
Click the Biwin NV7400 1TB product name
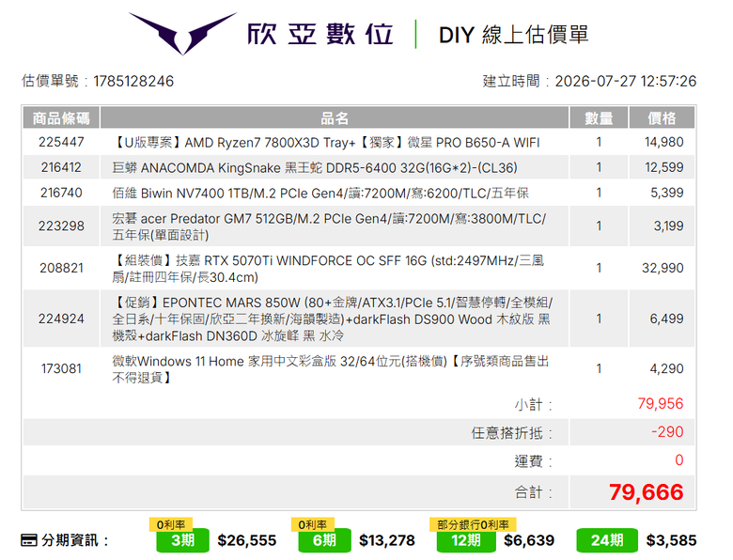tap(320, 193)
